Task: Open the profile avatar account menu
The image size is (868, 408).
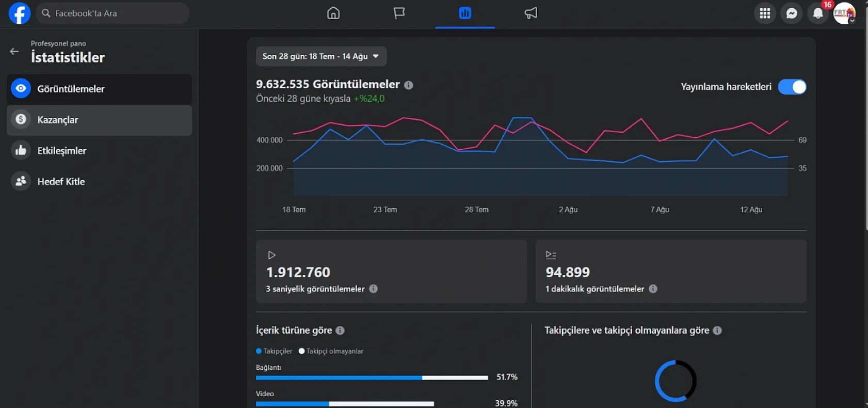Action: [844, 13]
